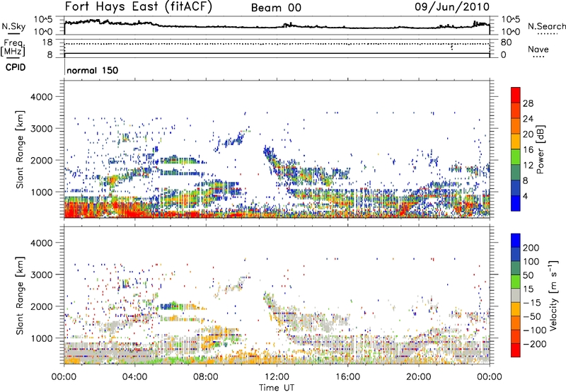The width and height of the screenshot is (566, 392).
Task: Click the red top of the power colorbar
Action: pos(516,95)
